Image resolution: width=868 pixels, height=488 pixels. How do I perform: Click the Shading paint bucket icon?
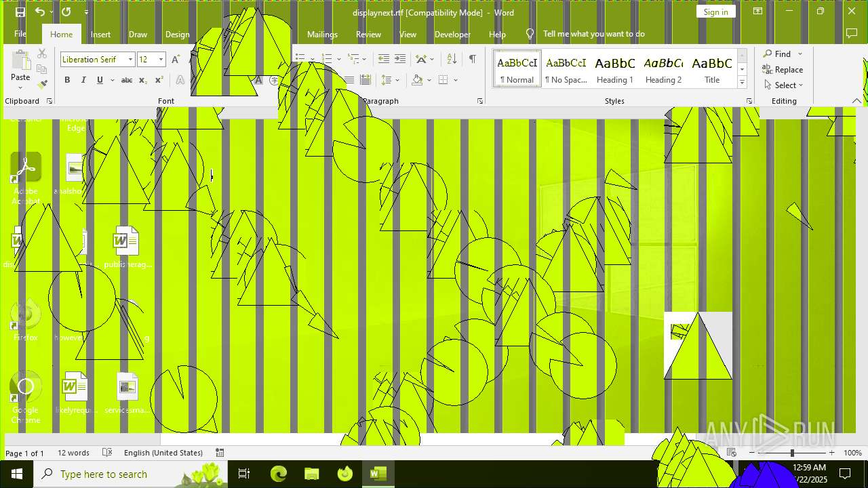point(417,80)
